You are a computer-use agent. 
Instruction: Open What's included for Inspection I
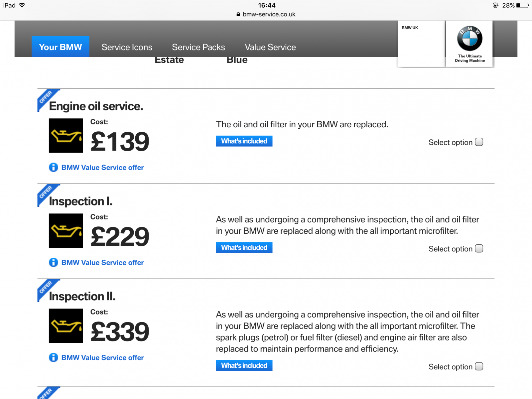(244, 247)
